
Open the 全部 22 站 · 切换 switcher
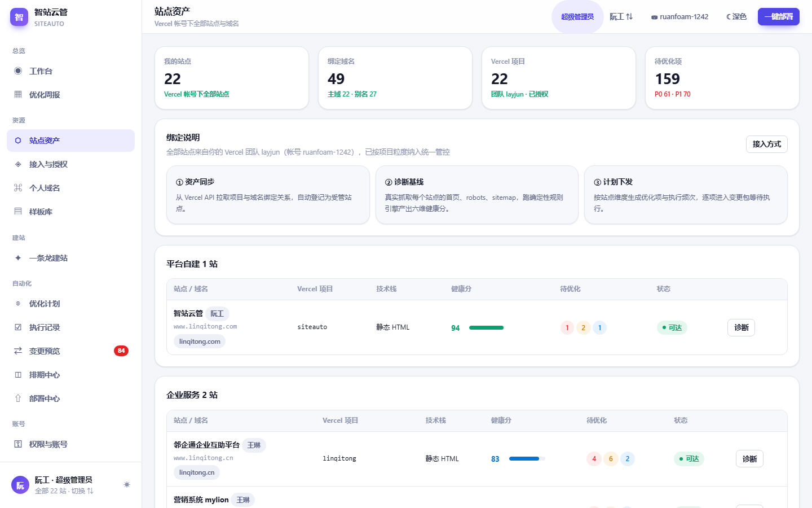[64, 491]
